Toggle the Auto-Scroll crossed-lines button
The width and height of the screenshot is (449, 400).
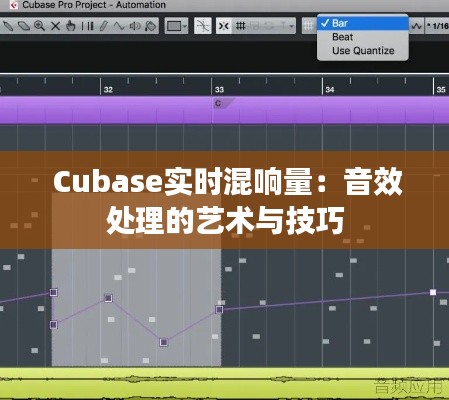pyautogui.click(x=203, y=26)
